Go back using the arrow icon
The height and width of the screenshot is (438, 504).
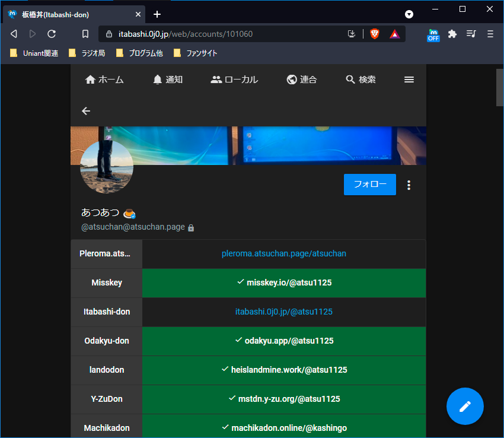tap(86, 111)
